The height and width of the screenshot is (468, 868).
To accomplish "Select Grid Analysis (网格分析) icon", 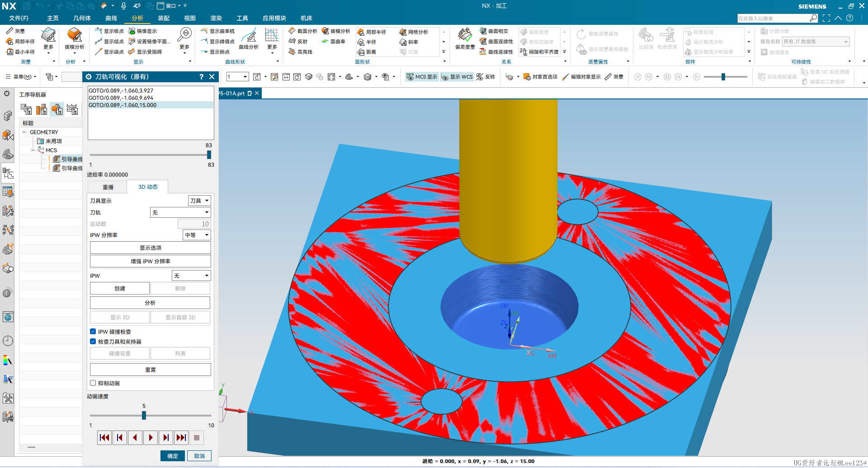I will pos(414,32).
